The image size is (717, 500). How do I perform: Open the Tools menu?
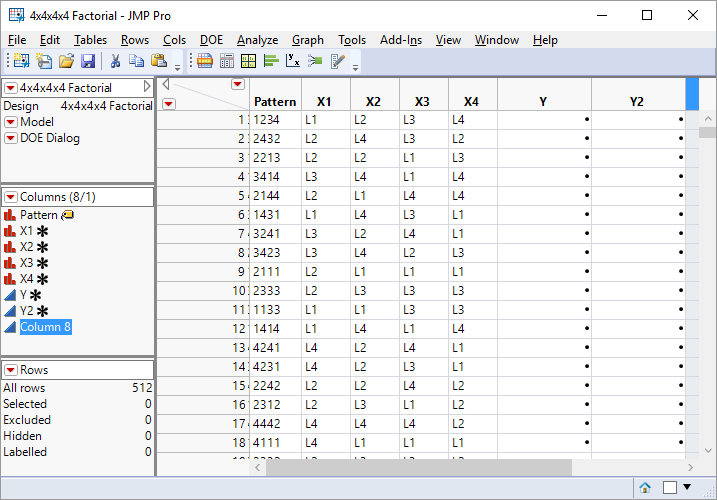(352, 40)
